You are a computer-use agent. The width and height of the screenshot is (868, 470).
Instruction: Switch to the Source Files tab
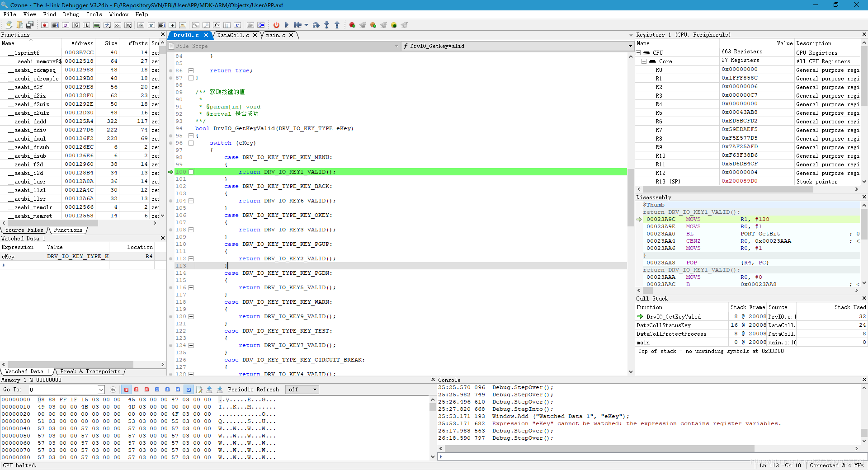click(x=24, y=230)
